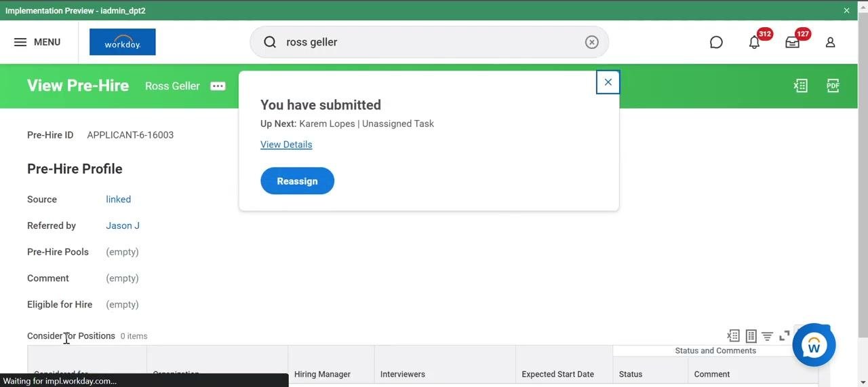
Task: Open notifications bell with 312 badge
Action: click(x=754, y=42)
